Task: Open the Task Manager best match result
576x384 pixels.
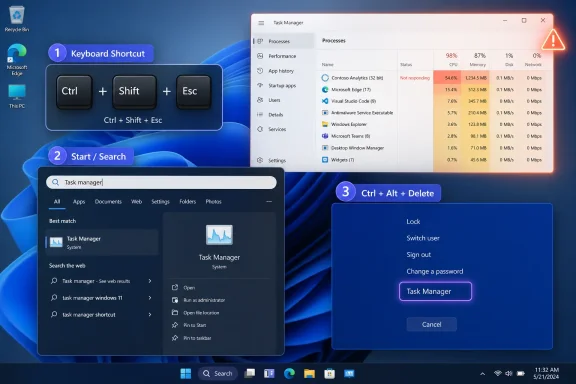Action: click(102, 243)
